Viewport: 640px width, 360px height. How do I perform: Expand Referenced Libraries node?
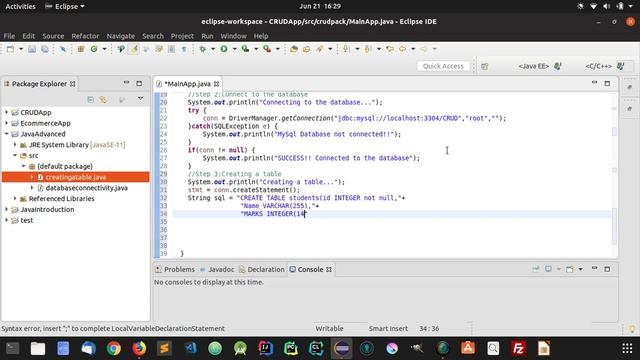15,198
